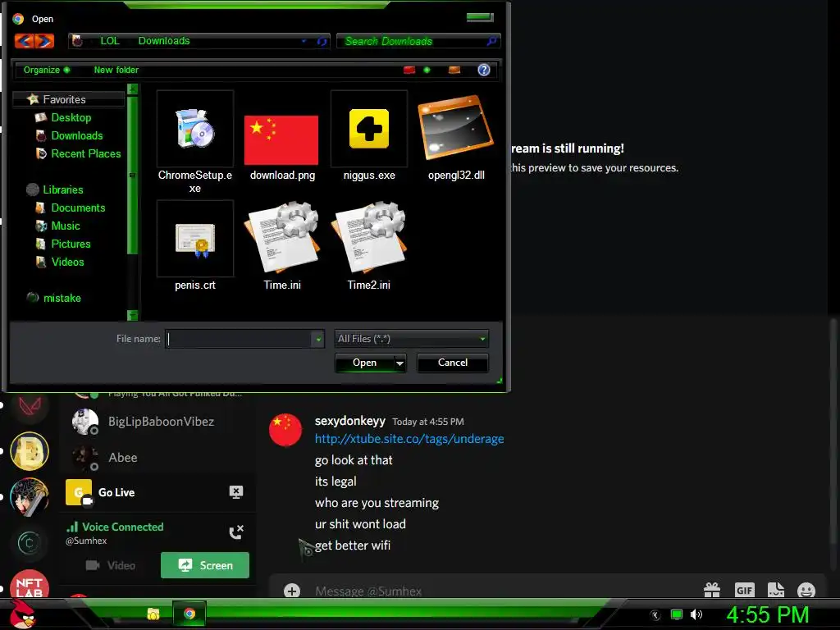The height and width of the screenshot is (630, 840).
Task: Click the navigation pane scroll down arrow
Action: click(x=132, y=315)
